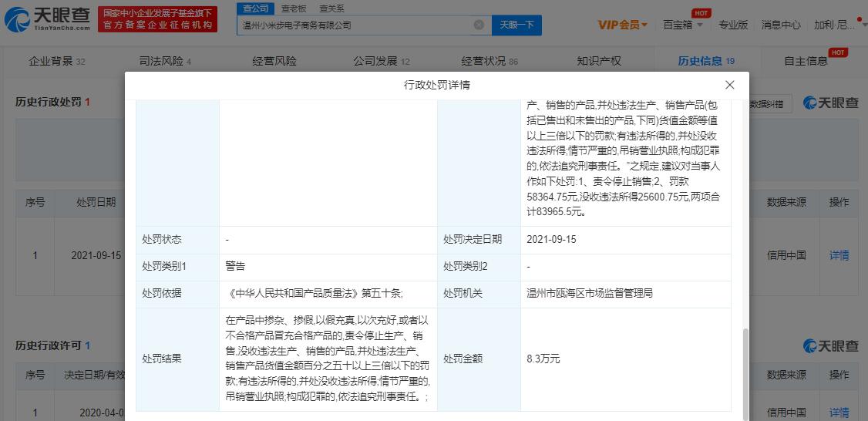This screenshot has width=868, height=421.
Task: Click 信用中国 source in penalty row
Action: tap(786, 255)
